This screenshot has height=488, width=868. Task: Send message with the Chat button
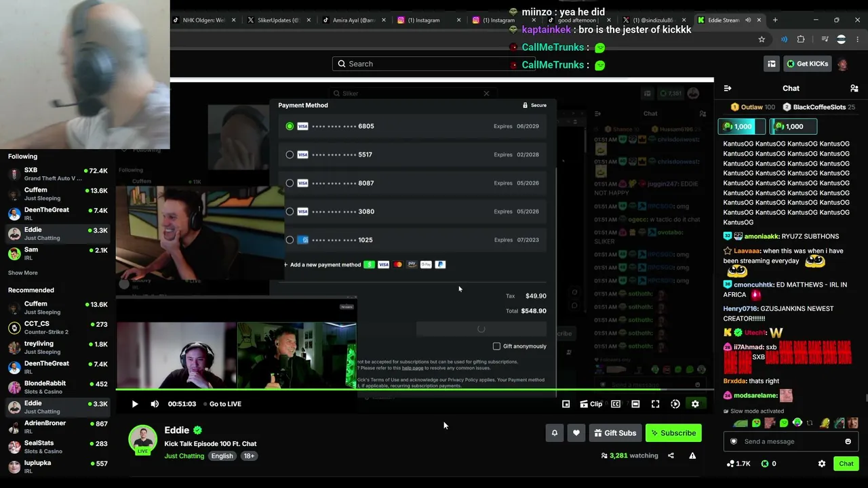(846, 464)
